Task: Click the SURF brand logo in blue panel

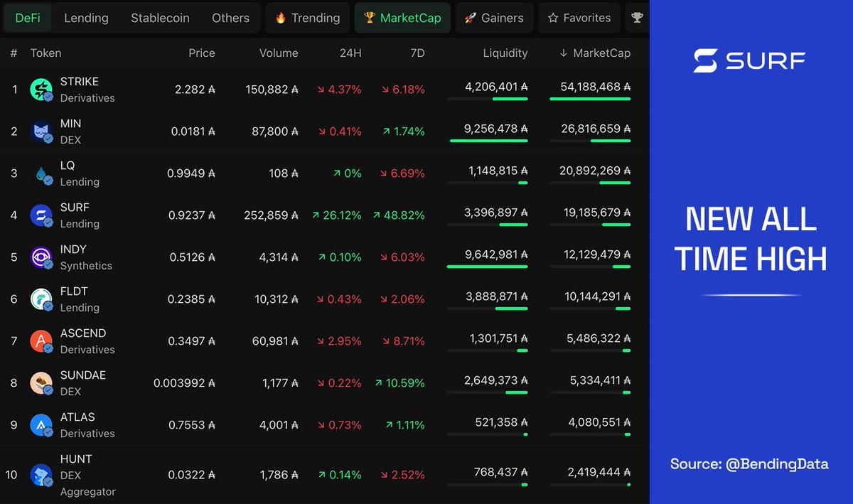Action: point(750,61)
